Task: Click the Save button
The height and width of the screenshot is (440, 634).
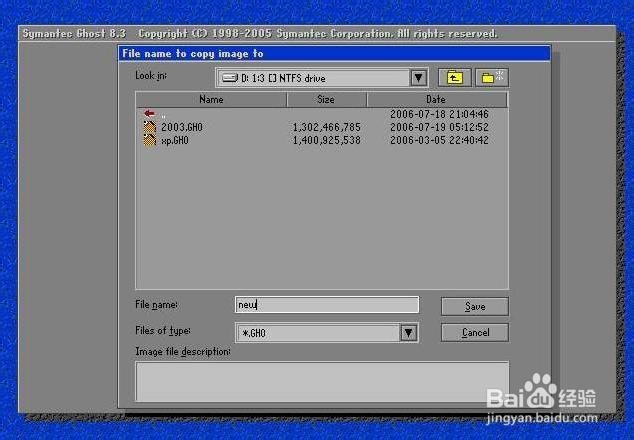Action: tap(475, 307)
